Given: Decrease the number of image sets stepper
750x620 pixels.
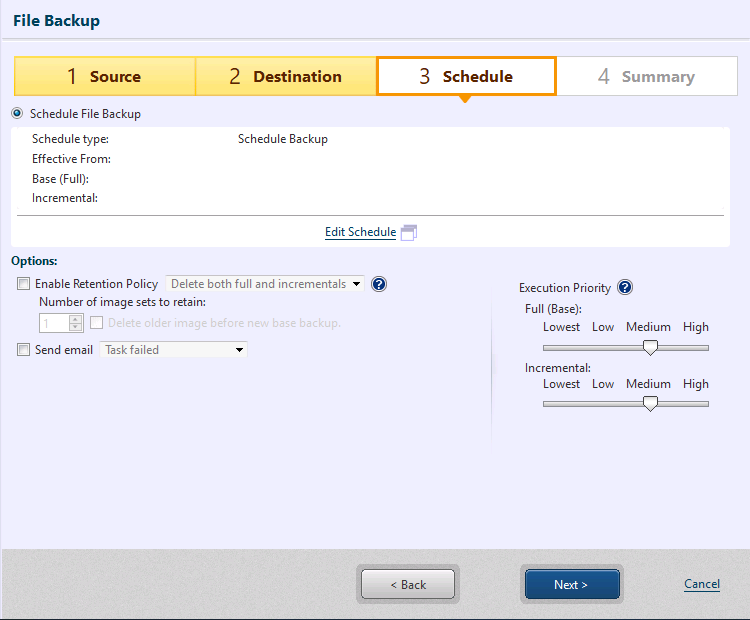Looking at the screenshot, I should point(75,327).
